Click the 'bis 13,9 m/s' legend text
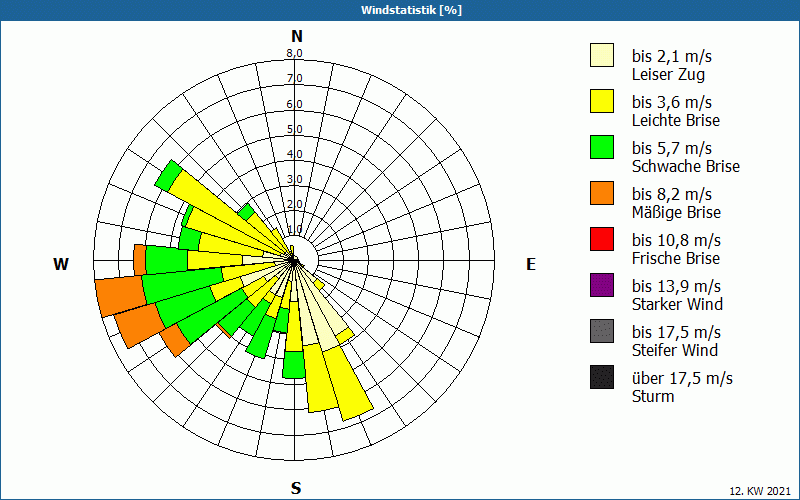 (x=677, y=286)
